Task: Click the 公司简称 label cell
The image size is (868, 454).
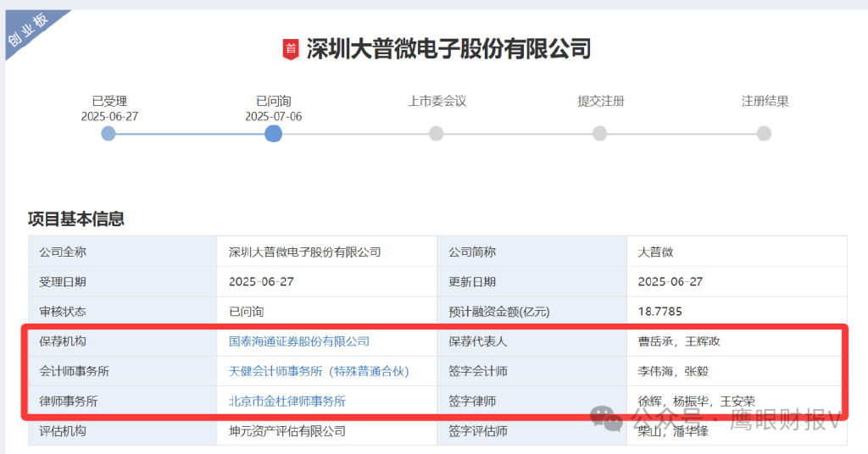Action: pos(532,252)
